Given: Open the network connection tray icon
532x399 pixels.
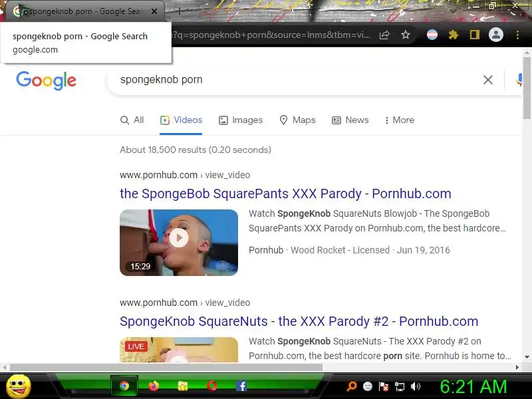Looking at the screenshot, I should (400, 386).
